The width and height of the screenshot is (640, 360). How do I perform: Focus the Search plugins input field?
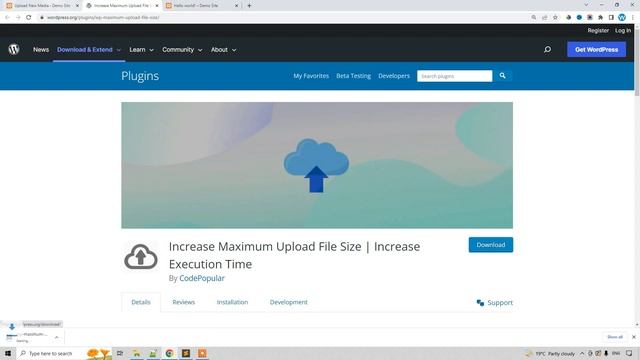point(454,76)
